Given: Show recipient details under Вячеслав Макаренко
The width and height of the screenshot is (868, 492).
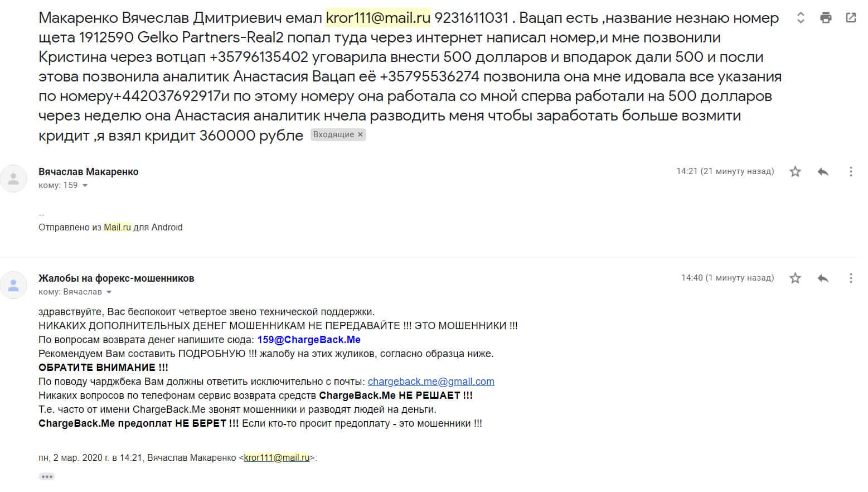Looking at the screenshot, I should coord(85,186).
